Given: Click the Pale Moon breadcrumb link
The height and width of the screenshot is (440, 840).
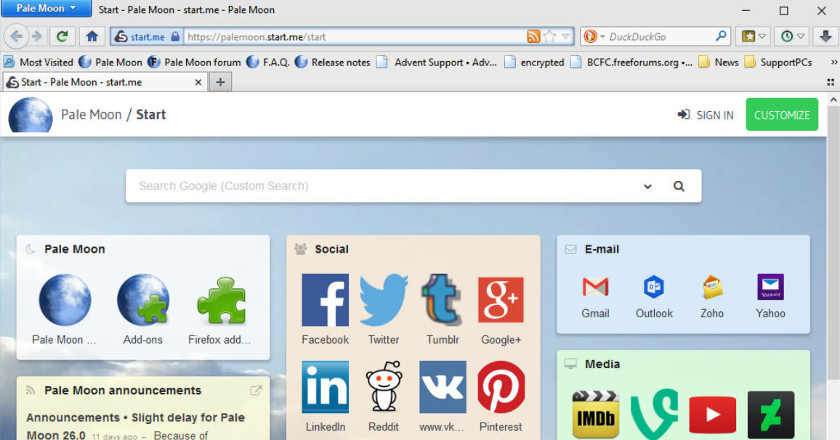Looking at the screenshot, I should pos(91,115).
